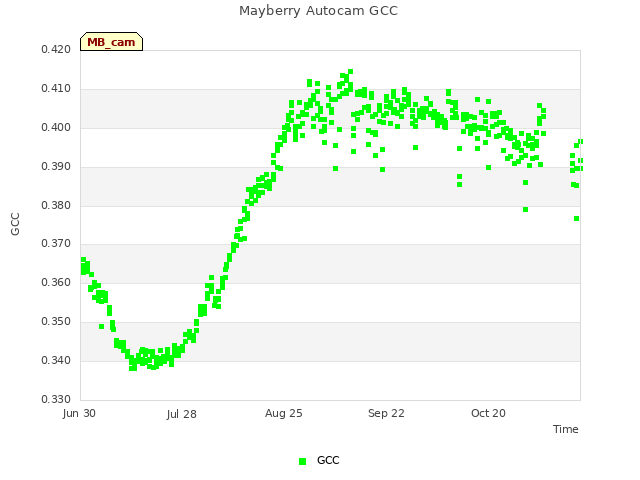Click the Time x-axis title
640x480 pixels.
(566, 429)
